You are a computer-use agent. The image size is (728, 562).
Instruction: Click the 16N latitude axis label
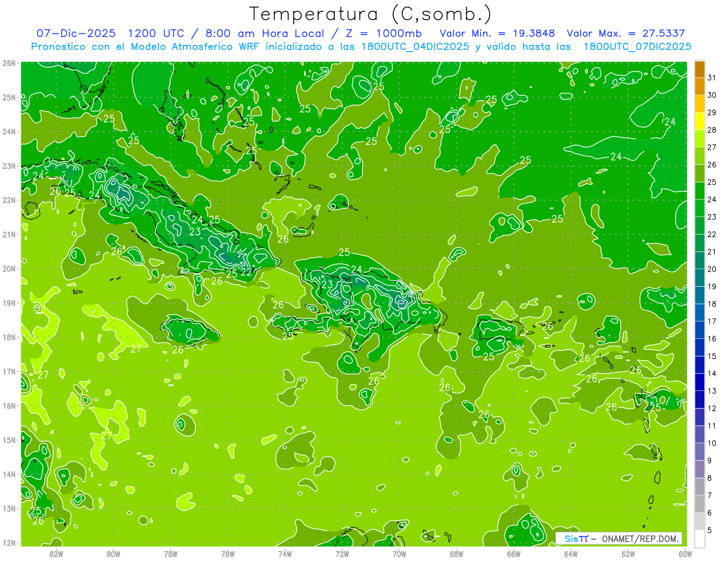(9, 406)
